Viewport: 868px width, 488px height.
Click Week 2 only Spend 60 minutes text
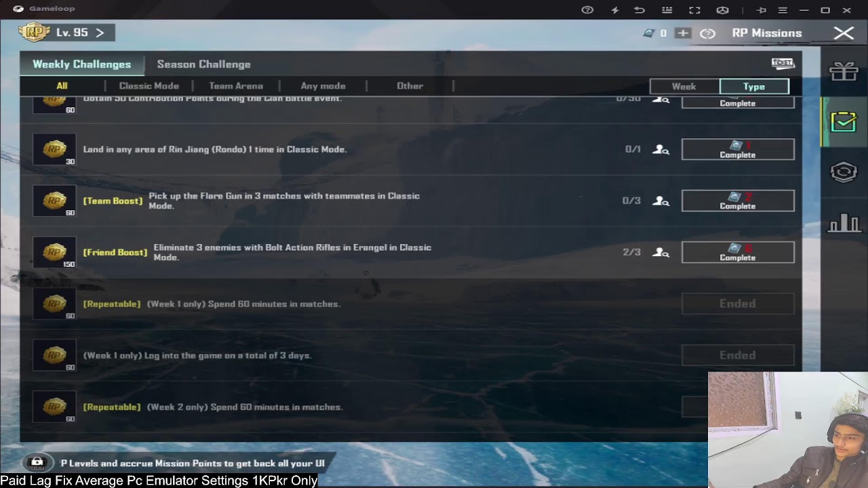(x=245, y=407)
